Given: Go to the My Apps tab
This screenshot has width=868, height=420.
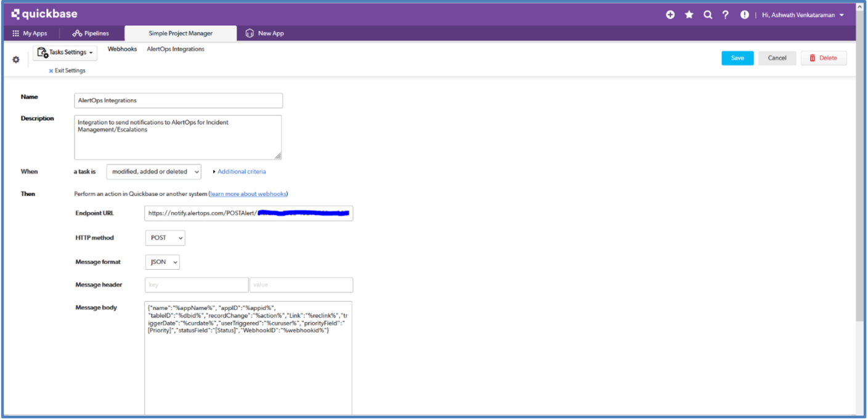Looking at the screenshot, I should point(30,33).
